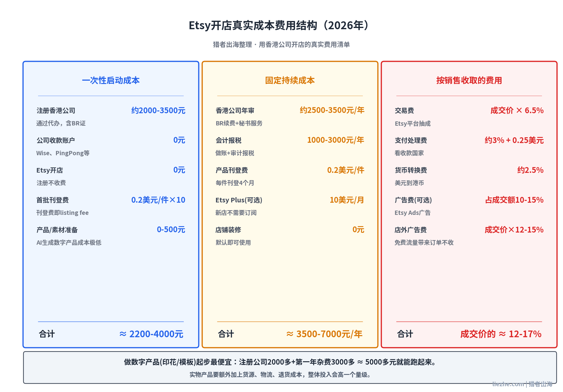563x392 pixels.
Task: Click the total '≈ 3500-7000元/年'
Action: point(324,334)
